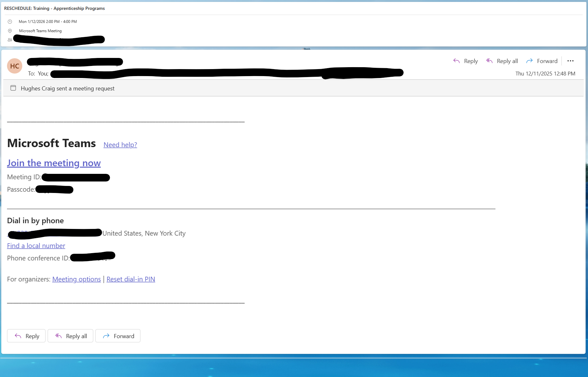Click the Forward arrow icon in the header

(530, 60)
